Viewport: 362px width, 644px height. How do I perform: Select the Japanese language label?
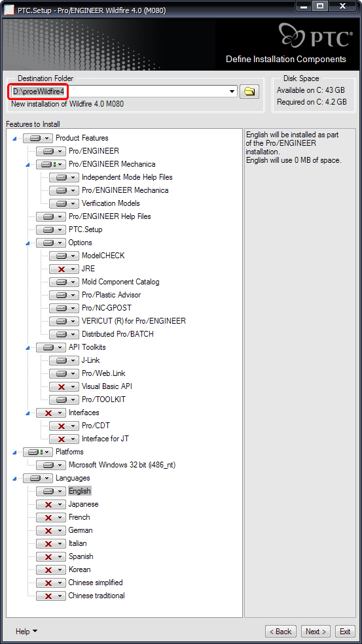click(84, 504)
